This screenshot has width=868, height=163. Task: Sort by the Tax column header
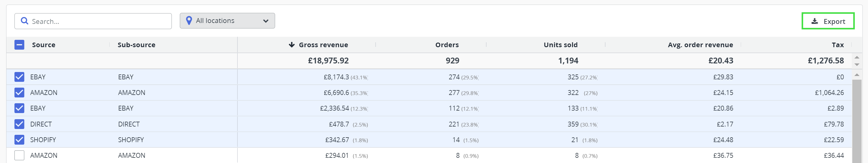pyautogui.click(x=837, y=45)
